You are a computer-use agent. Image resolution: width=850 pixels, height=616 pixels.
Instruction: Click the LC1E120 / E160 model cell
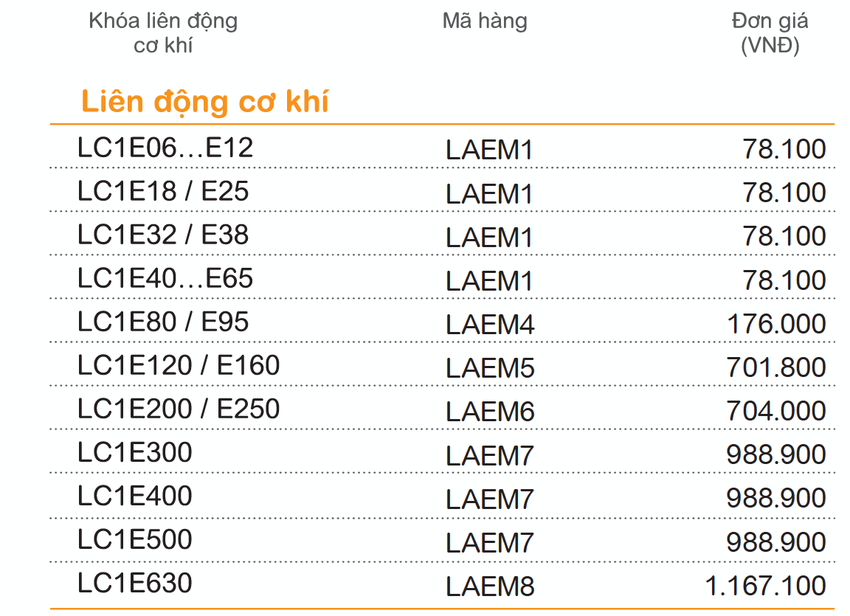[179, 364]
